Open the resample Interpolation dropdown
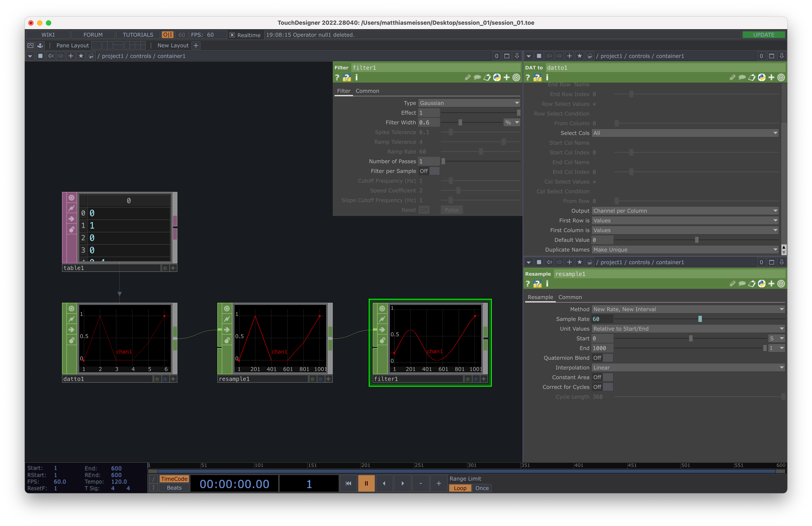812x526 pixels. [x=688, y=368]
